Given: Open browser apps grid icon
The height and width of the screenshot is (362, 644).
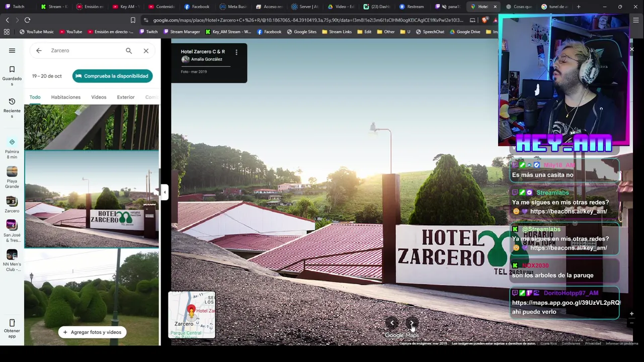Looking at the screenshot, I should (7, 32).
